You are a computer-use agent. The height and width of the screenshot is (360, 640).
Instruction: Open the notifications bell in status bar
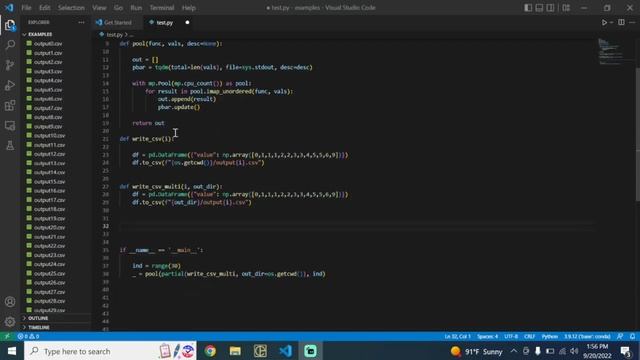point(632,336)
